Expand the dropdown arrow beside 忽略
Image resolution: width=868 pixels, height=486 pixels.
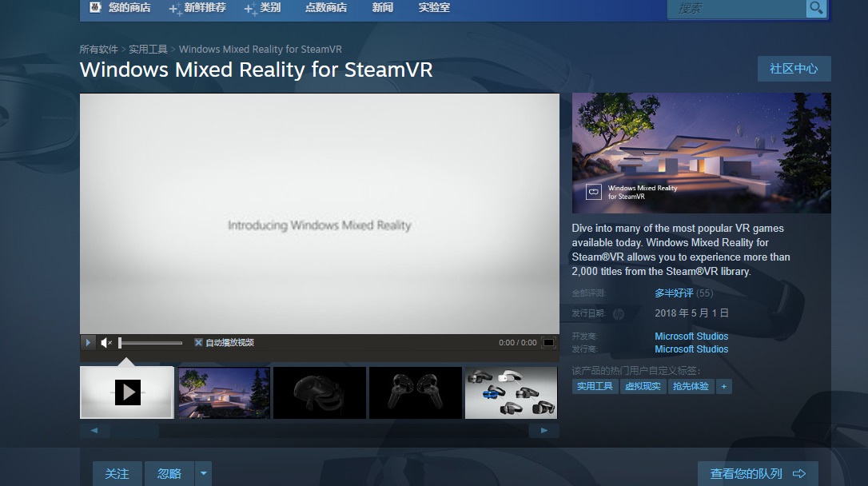[204, 473]
